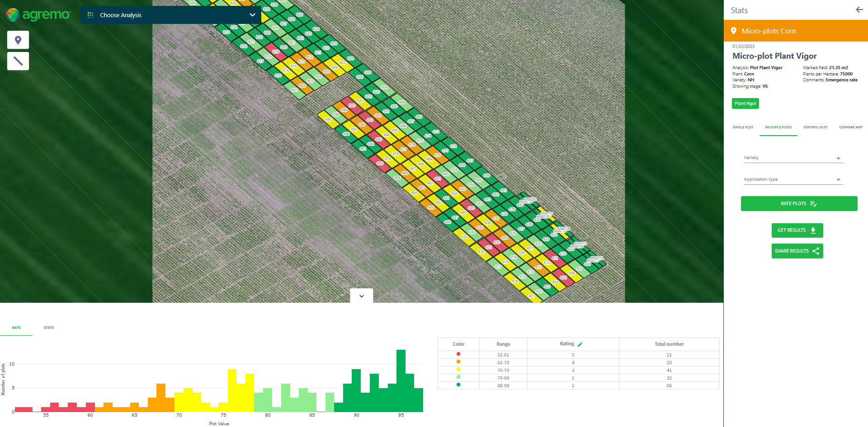Click the pencil icon next to Rating
Viewport: 868px width, 427px height.
pos(580,344)
